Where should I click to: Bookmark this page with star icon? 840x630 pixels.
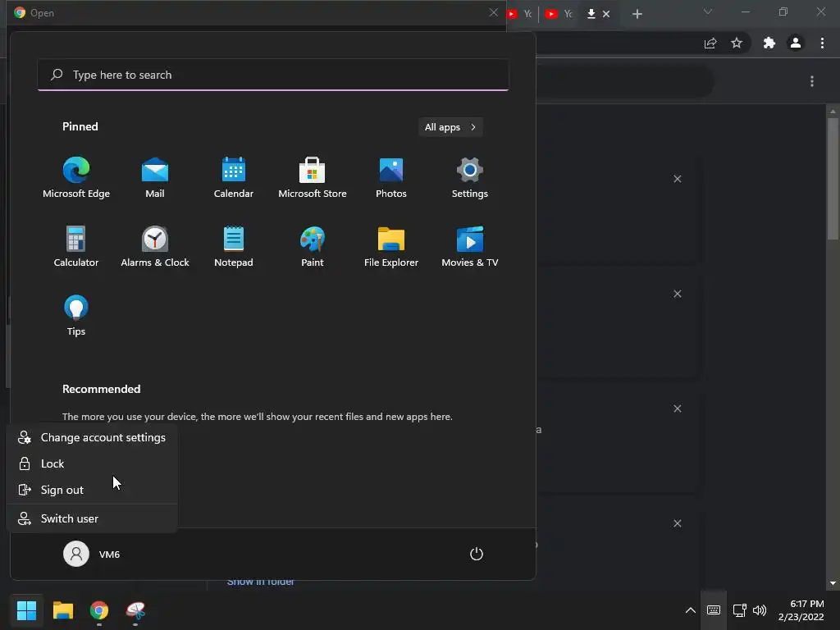pos(737,43)
